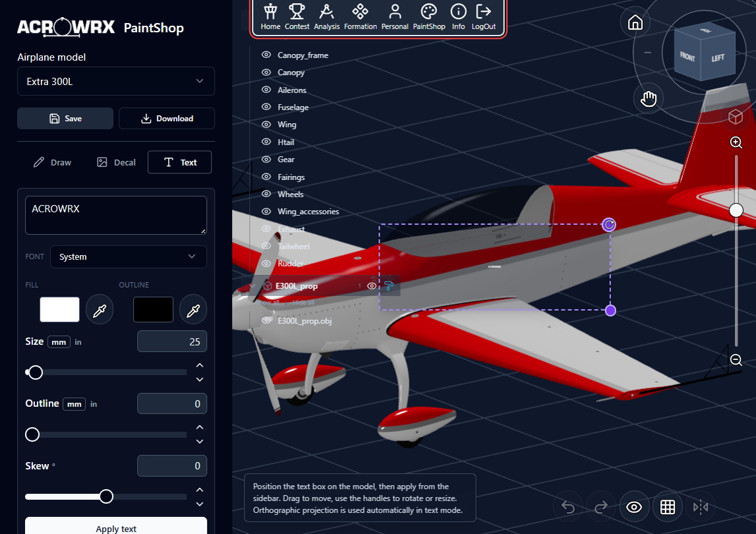Set Size units to inches

pyautogui.click(x=78, y=342)
